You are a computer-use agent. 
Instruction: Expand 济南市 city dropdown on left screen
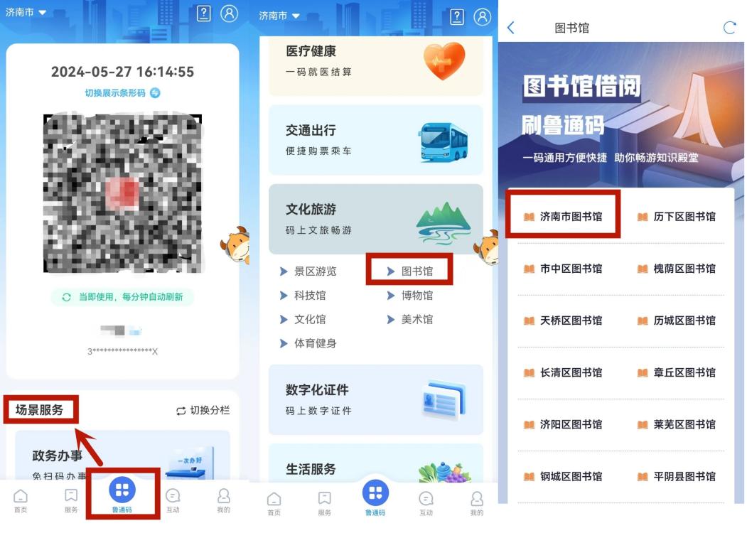[x=26, y=12]
